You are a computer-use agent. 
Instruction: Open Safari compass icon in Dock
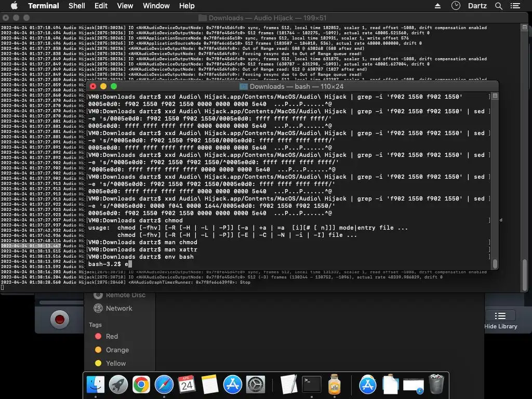coord(164,384)
